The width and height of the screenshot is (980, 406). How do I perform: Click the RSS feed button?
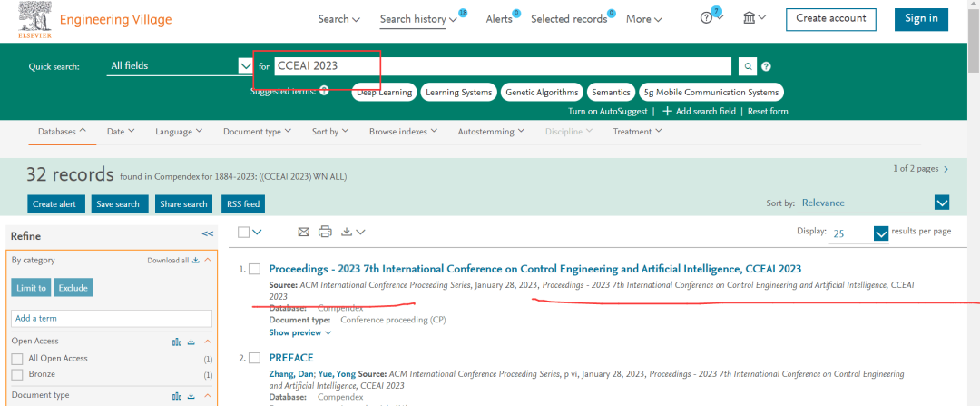[243, 204]
